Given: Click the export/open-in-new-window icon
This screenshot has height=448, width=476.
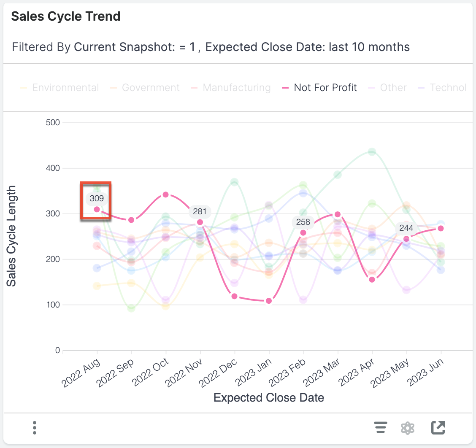Looking at the screenshot, I should tap(438, 427).
